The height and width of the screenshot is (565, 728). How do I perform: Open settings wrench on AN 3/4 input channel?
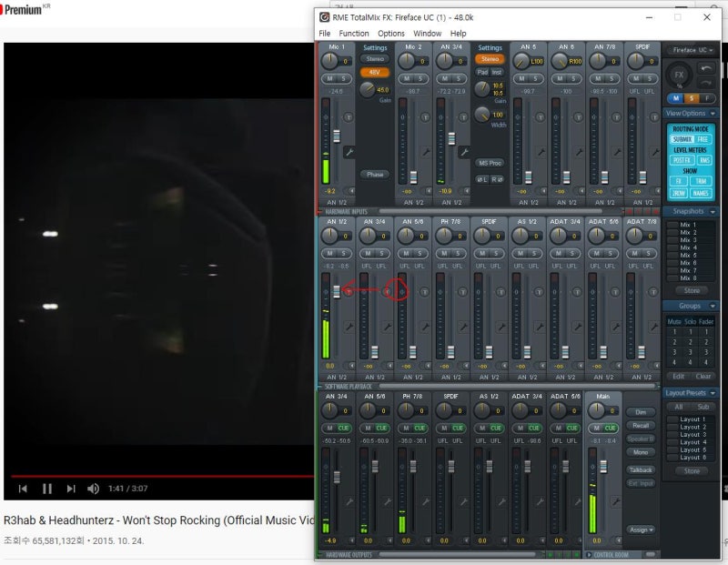point(463,152)
